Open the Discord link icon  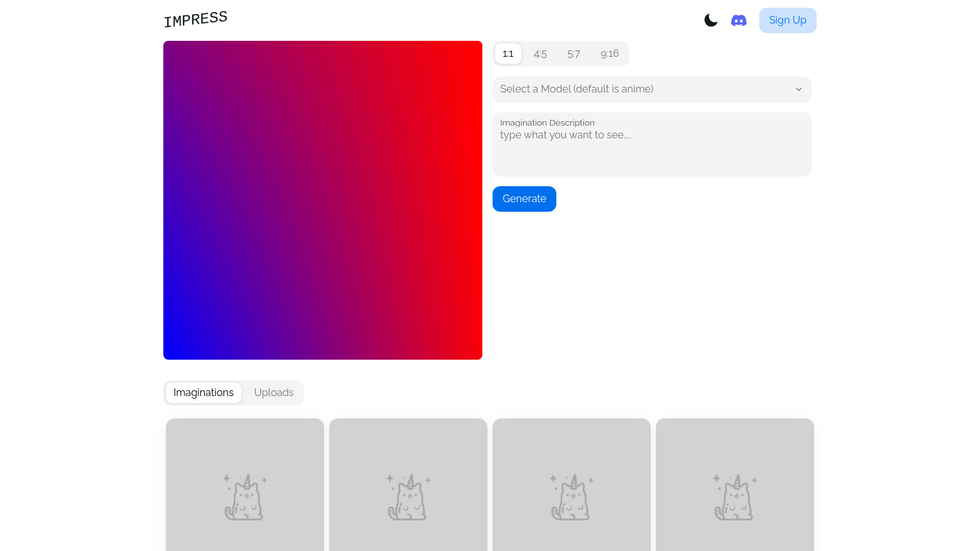[x=739, y=20]
